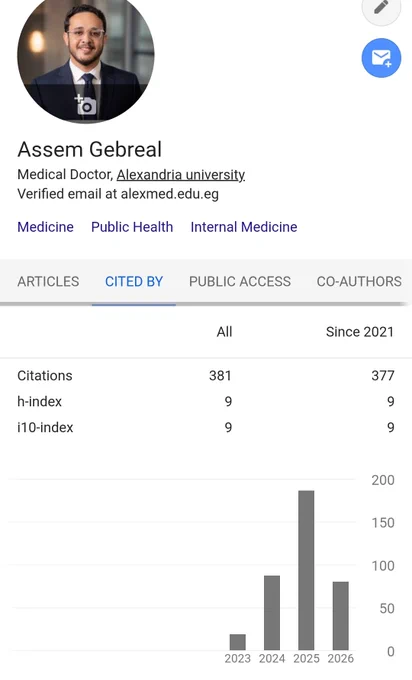The height and width of the screenshot is (680, 412).
Task: Go to the Co-Authors tab
Action: tap(359, 281)
